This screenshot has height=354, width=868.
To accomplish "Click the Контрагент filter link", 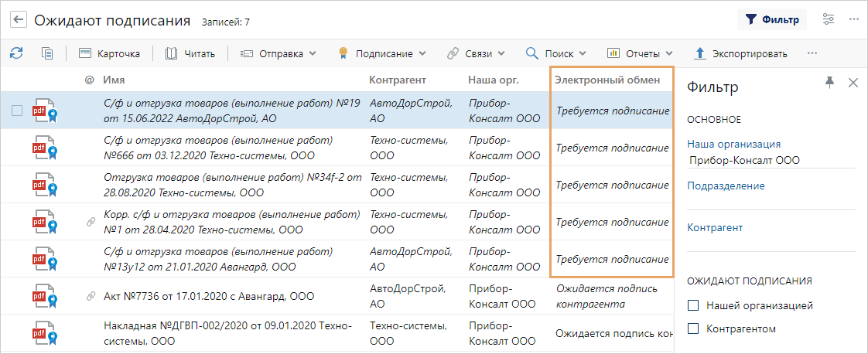I will 715,227.
